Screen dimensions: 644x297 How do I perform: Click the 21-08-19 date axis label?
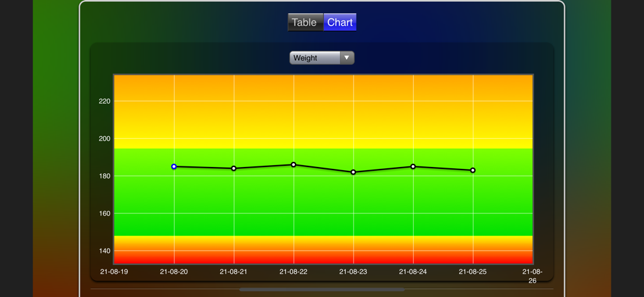point(114,271)
